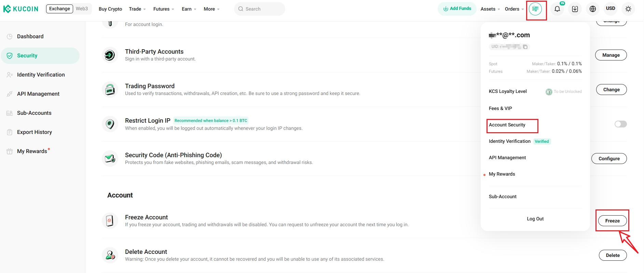Click the 'Verified' status badge
644x273 pixels.
tap(542, 141)
